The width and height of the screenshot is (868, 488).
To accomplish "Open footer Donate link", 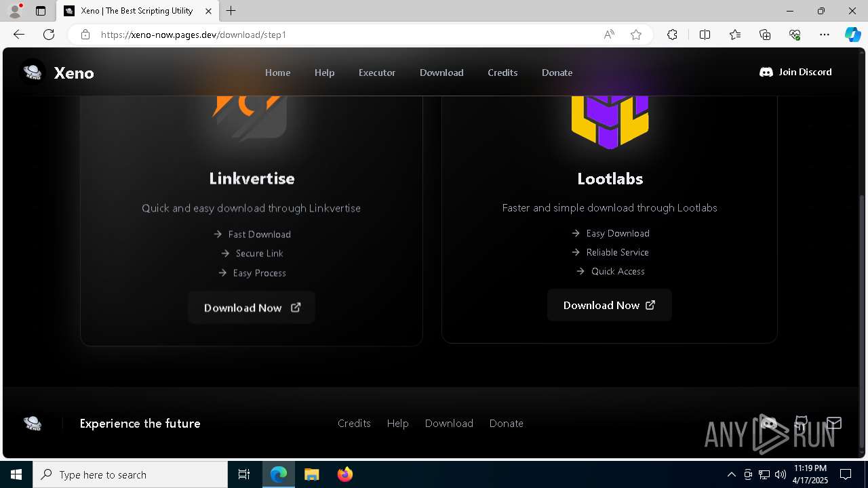I will point(506,423).
